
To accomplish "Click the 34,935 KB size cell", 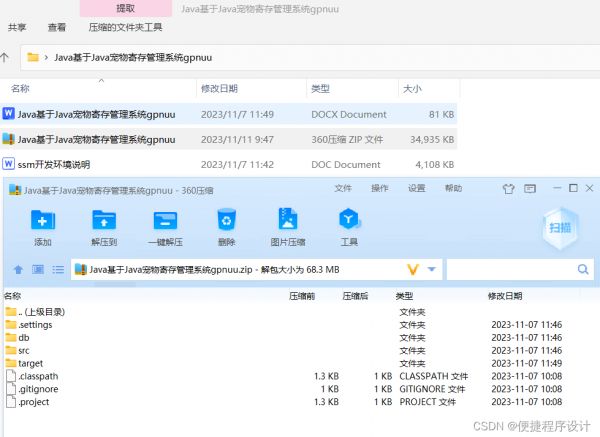I will coord(432,140).
